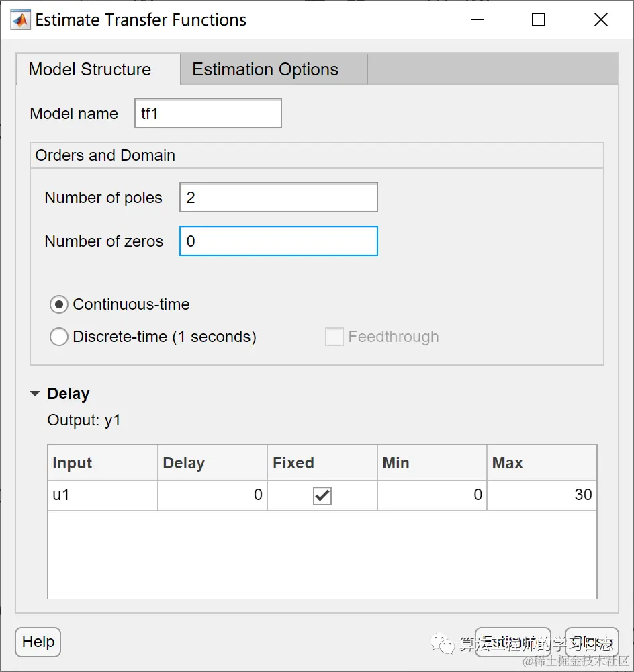Viewport: 634px width, 672px height.
Task: Click the Estimate button
Action: pos(513,642)
